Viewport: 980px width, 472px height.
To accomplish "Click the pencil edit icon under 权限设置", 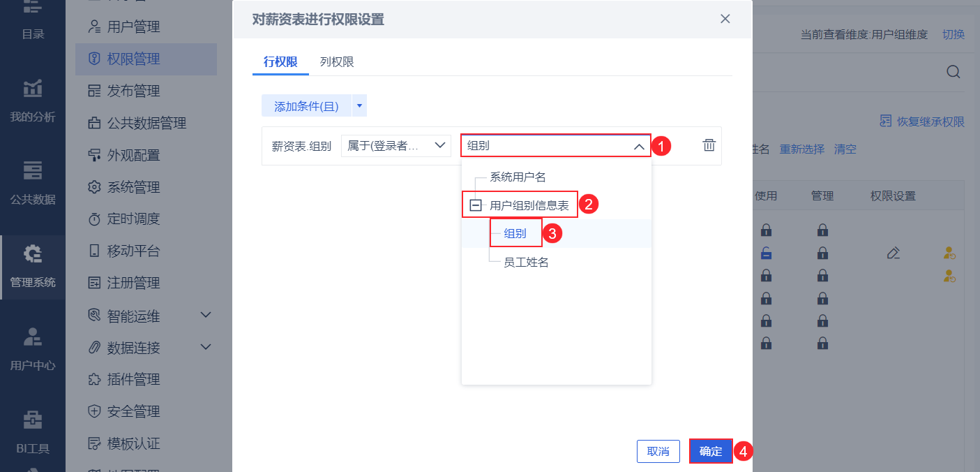I will coord(893,253).
